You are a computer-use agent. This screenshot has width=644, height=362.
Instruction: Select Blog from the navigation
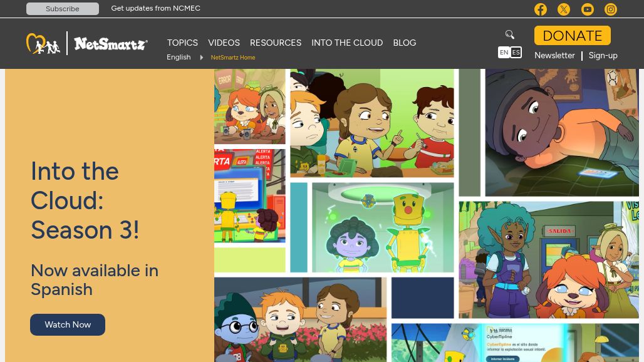(x=404, y=43)
